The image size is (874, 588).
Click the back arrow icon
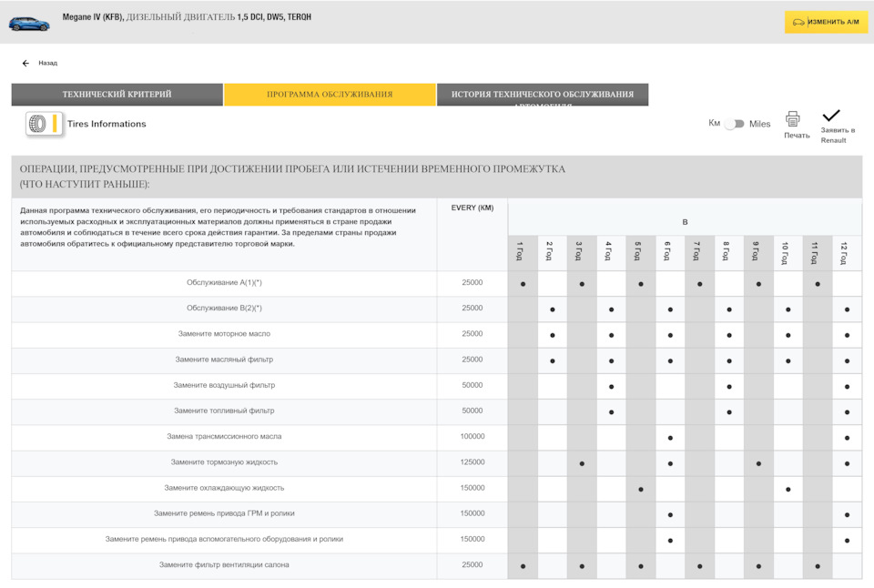(25, 63)
